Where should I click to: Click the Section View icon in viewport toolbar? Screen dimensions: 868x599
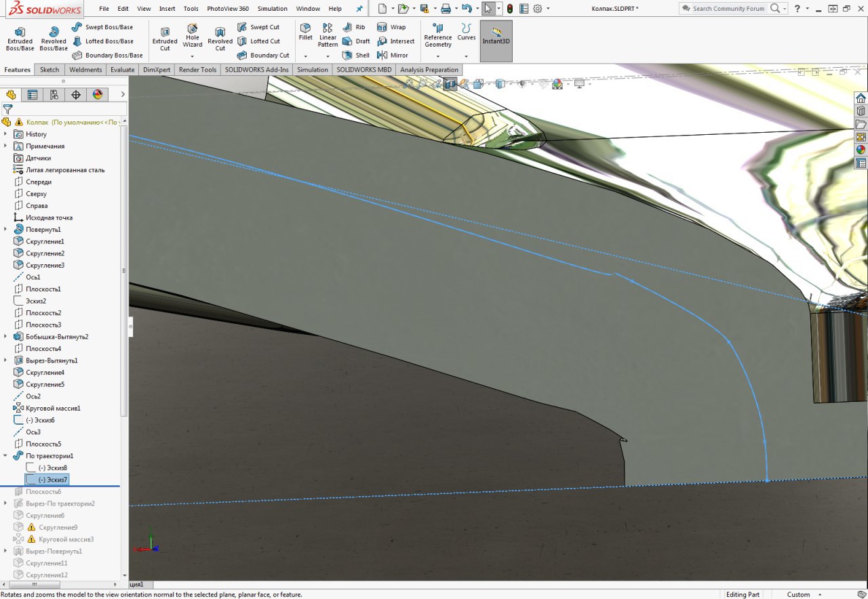pyautogui.click(x=451, y=84)
